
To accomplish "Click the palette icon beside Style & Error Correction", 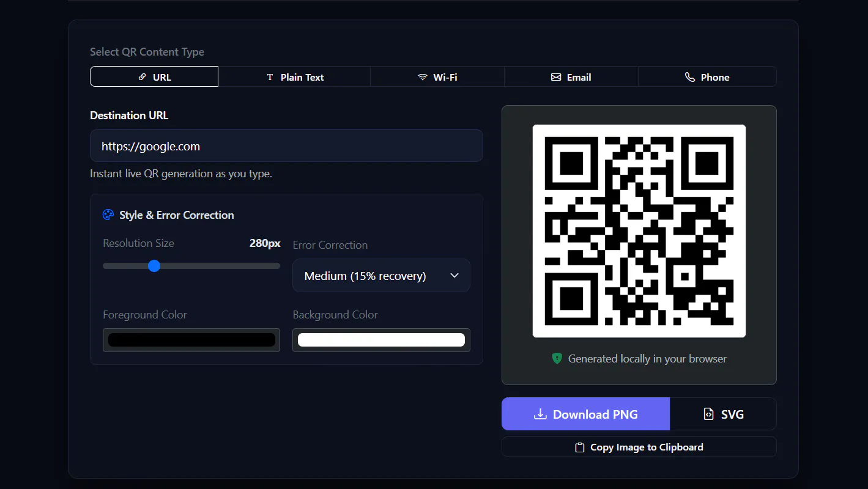I will [108, 215].
